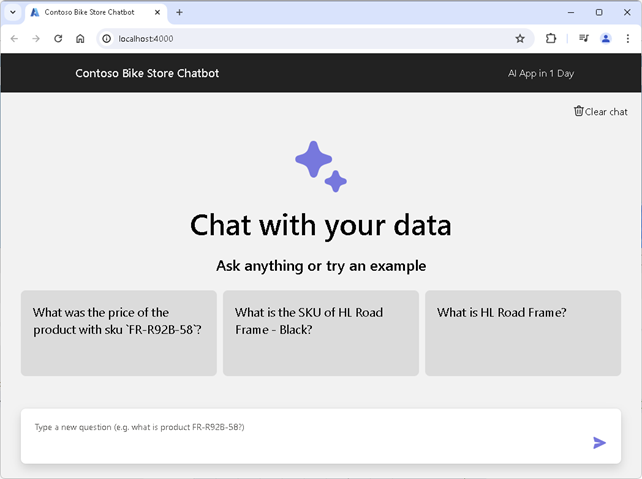
Task: Focus the 'Type a new question' input box
Action: 300,428
